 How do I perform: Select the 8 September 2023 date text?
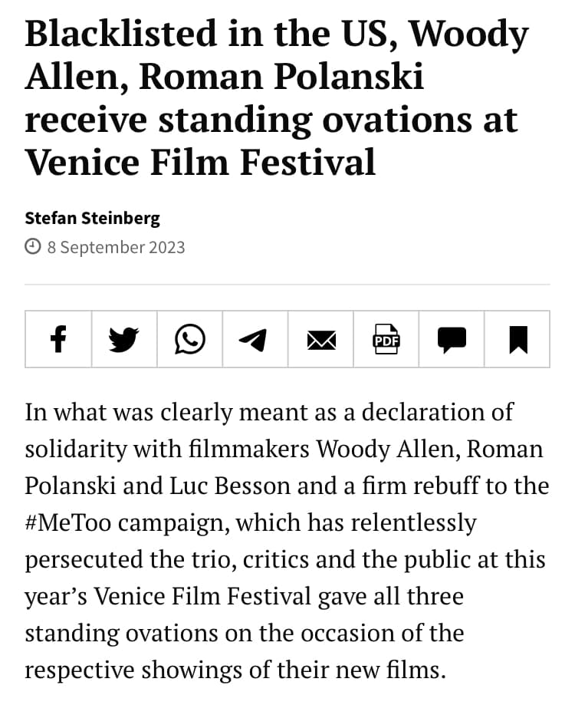[116, 247]
